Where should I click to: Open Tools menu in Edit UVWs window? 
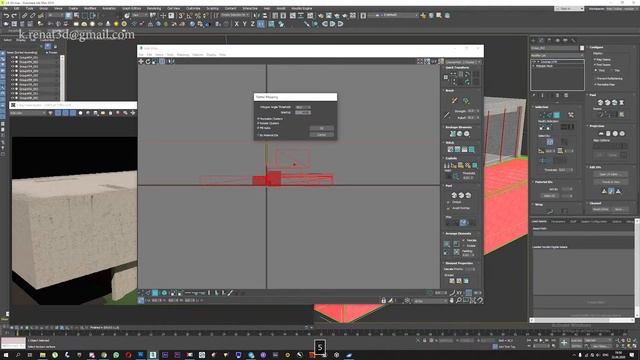170,55
